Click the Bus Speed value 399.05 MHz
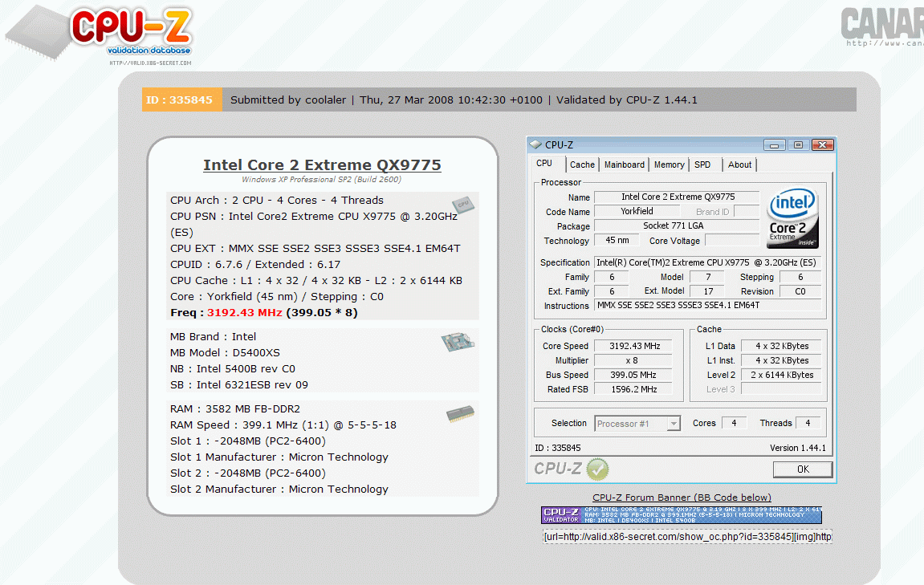This screenshot has width=924, height=585. pyautogui.click(x=634, y=375)
